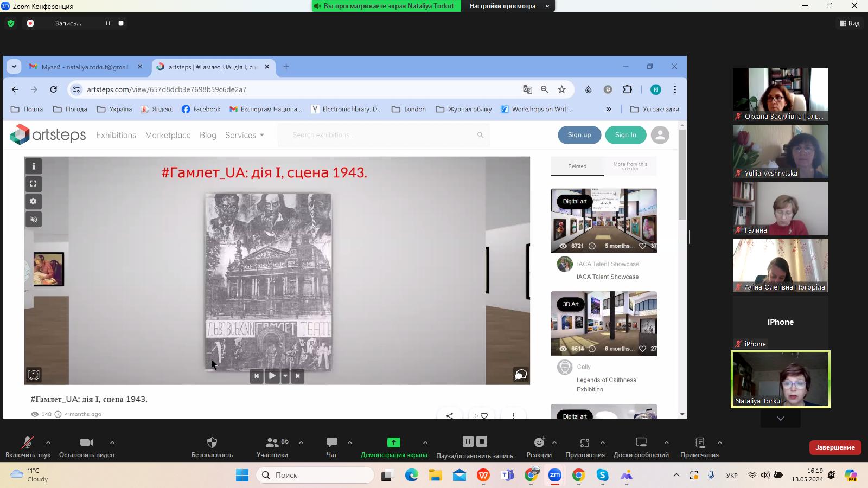Viewport: 868px width, 488px height.
Task: Open the viewer settings gear icon
Action: [34, 202]
